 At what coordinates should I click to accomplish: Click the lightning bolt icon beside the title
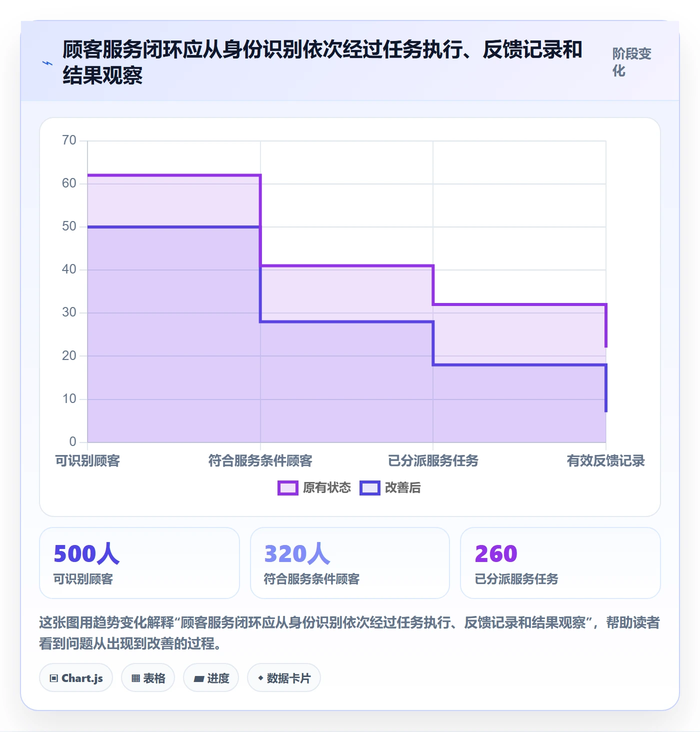point(47,63)
